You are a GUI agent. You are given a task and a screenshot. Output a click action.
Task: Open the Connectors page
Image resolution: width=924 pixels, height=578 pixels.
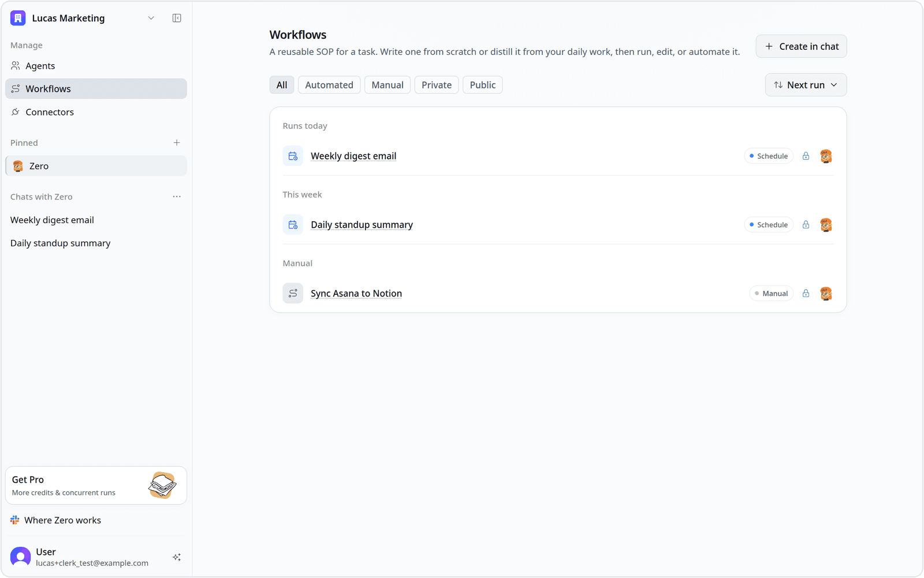pos(96,112)
